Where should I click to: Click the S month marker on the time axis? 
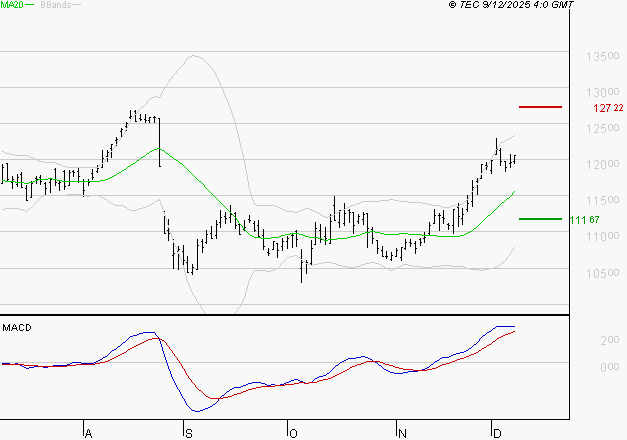tap(189, 434)
